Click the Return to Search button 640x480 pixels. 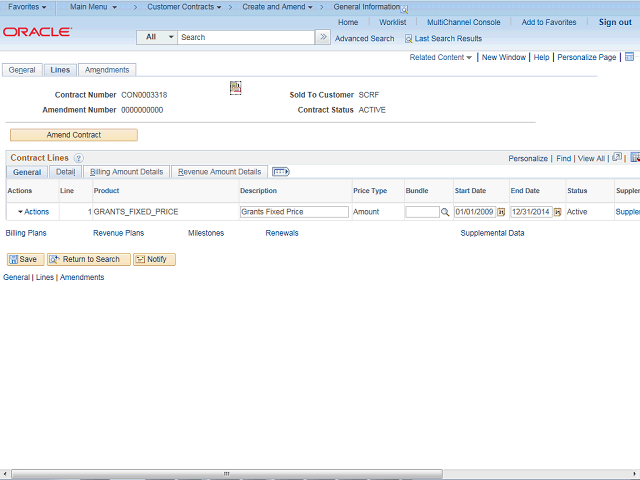tap(89, 259)
